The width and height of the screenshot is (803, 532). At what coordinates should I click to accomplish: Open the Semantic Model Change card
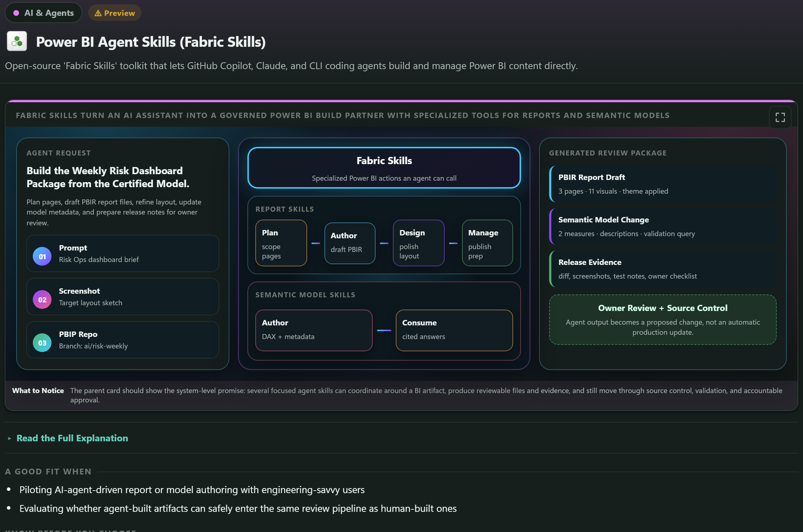pyautogui.click(x=663, y=226)
